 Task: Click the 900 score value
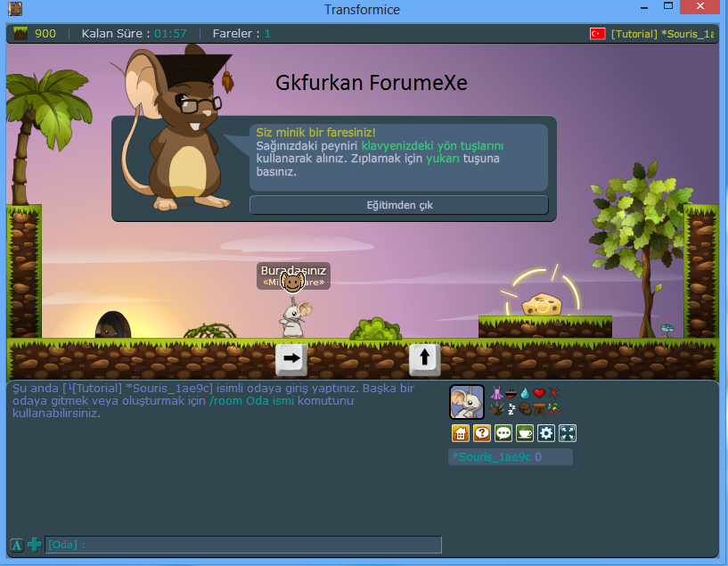[x=45, y=34]
